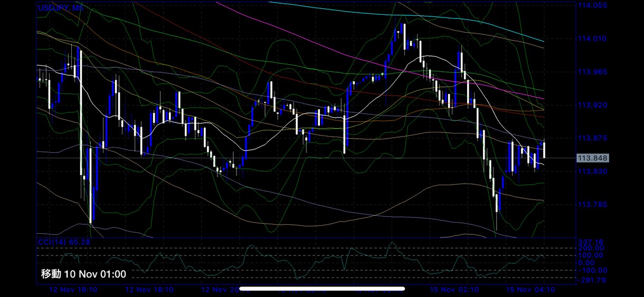
Task: Select the current price label 113.848
Action: click(x=593, y=158)
